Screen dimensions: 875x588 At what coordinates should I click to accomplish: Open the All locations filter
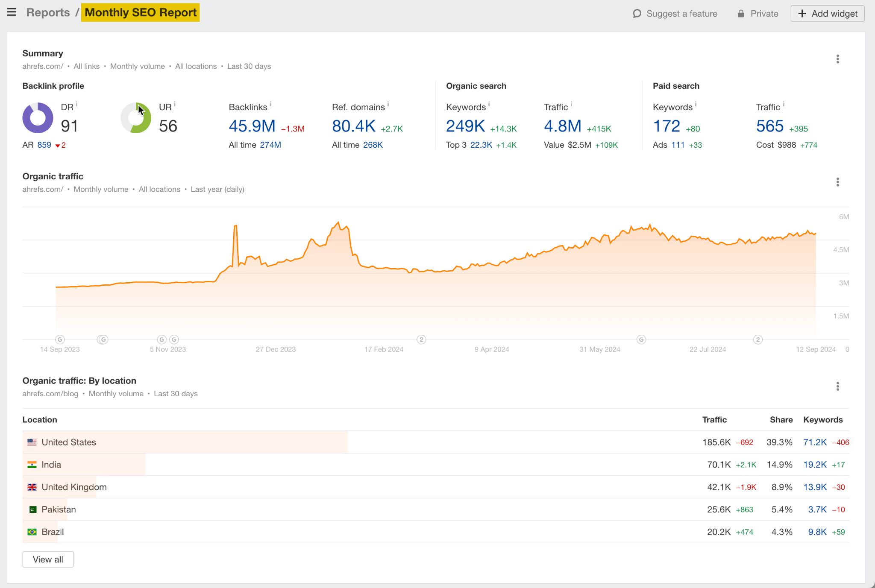196,66
